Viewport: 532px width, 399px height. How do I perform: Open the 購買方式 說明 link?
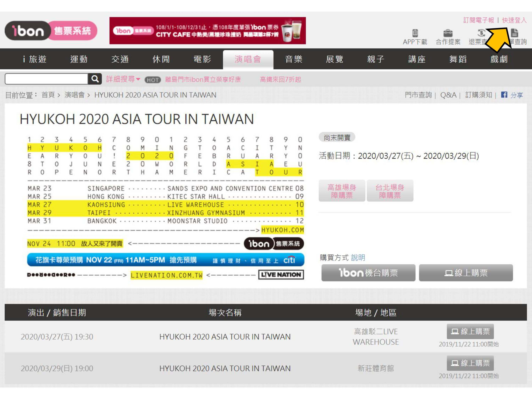coord(358,258)
